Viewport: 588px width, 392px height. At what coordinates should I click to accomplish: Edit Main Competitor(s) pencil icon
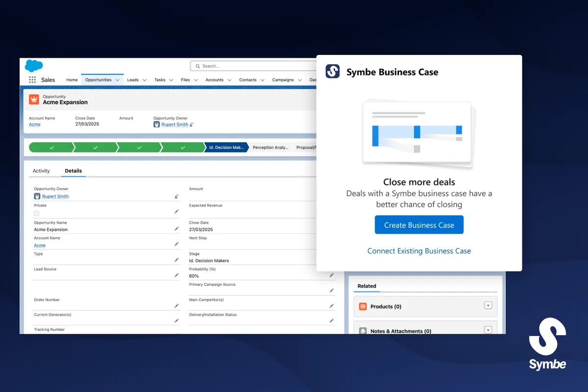click(332, 306)
